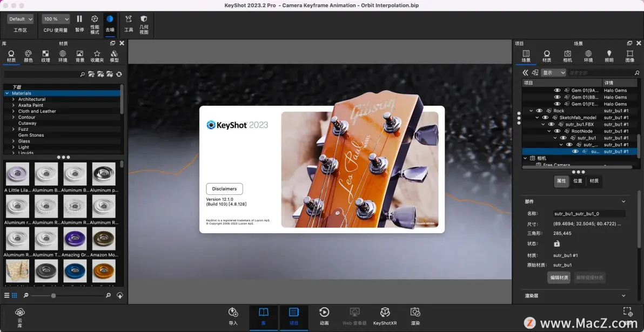
Task: Open the 几何视图 geometry view
Action: pyautogui.click(x=144, y=25)
